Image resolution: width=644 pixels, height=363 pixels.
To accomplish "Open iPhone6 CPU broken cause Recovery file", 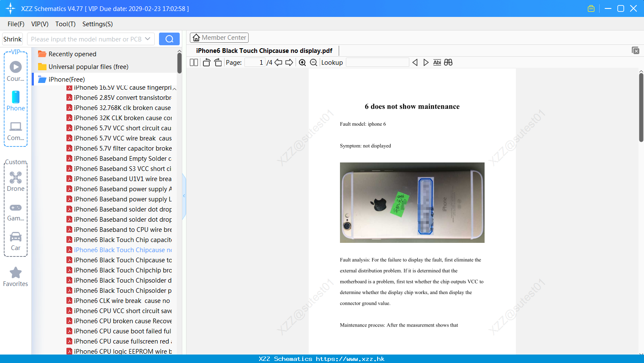I will tap(119, 321).
